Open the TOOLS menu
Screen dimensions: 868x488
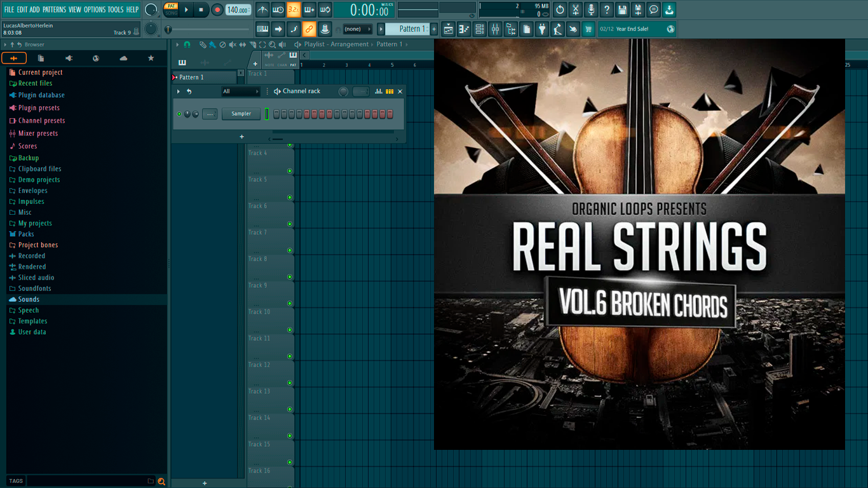click(x=116, y=10)
